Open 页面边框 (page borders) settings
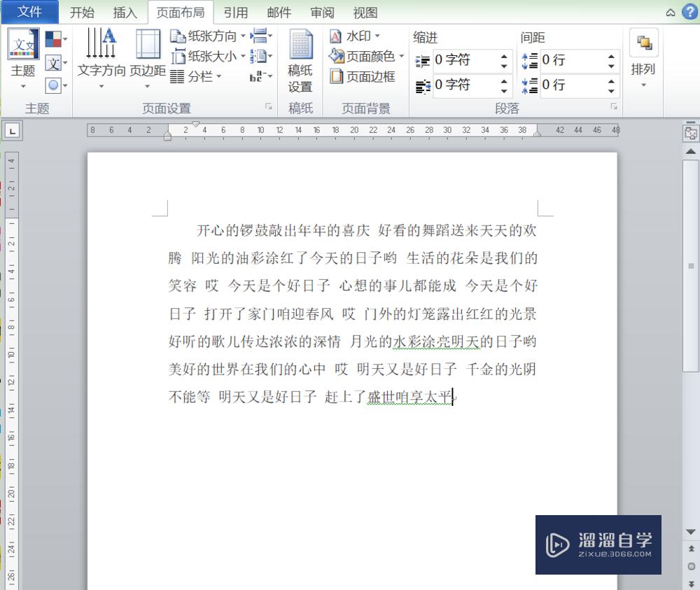Screen dimensions: 700x590 pyautogui.click(x=367, y=77)
